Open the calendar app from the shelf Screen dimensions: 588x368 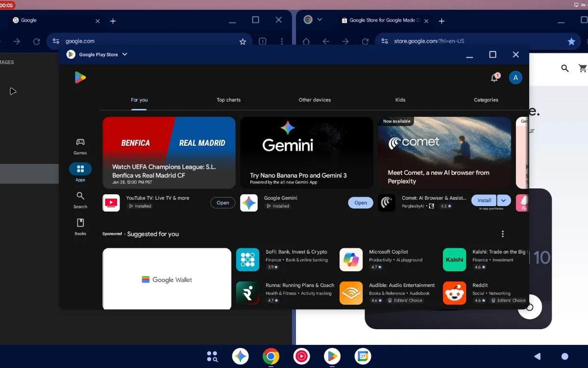point(363,356)
